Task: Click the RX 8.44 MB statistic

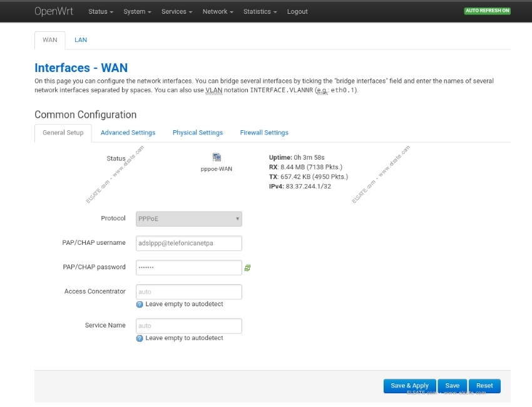Action: [x=305, y=167]
